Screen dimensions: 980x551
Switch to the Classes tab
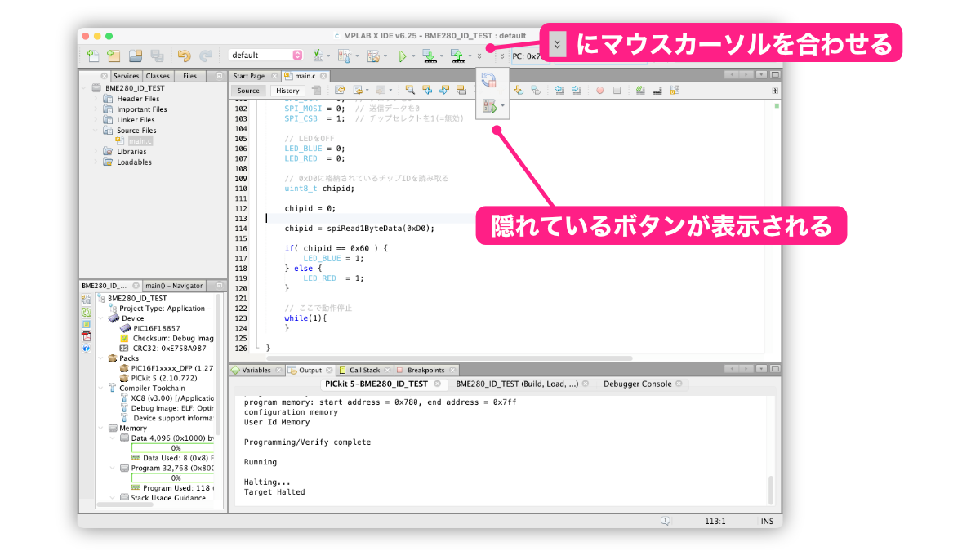(158, 76)
